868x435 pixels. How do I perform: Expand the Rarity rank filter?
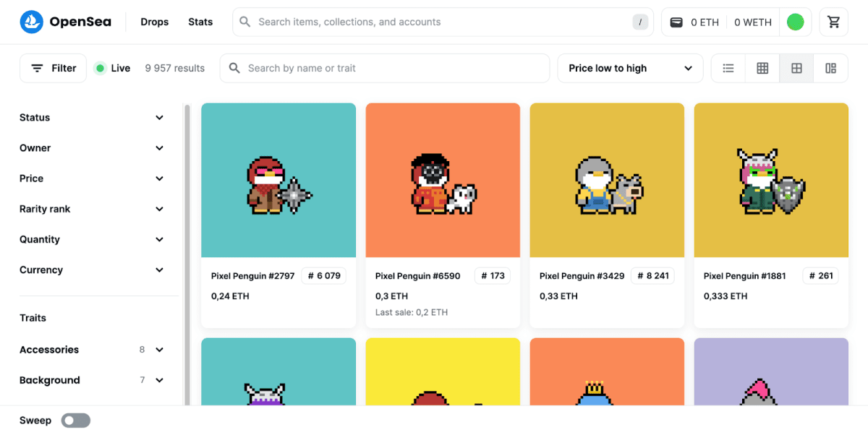click(x=92, y=209)
